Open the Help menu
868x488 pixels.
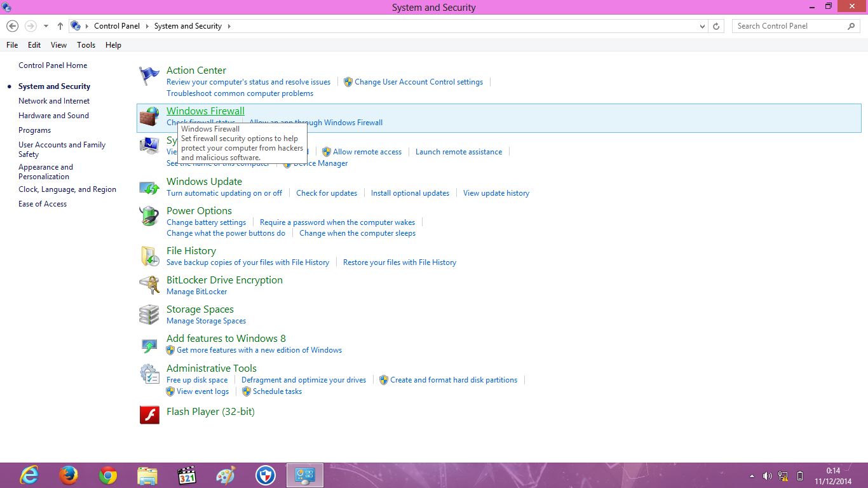(113, 45)
